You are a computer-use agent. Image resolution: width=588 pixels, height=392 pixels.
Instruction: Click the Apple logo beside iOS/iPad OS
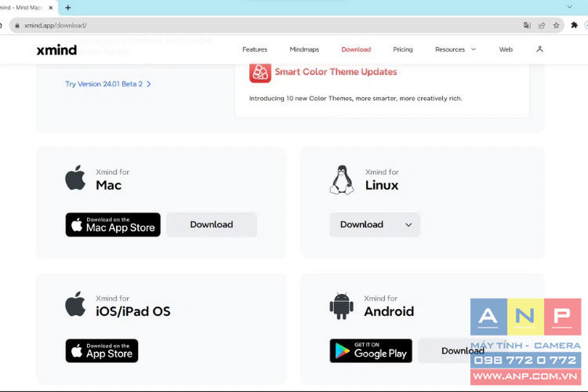pyautogui.click(x=75, y=304)
